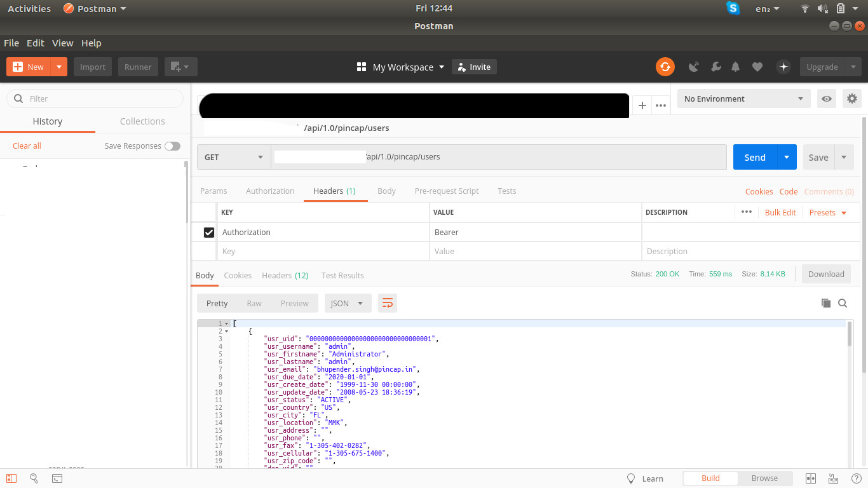Open the notifications bell
Screen dimensions: 868x488
point(736,67)
